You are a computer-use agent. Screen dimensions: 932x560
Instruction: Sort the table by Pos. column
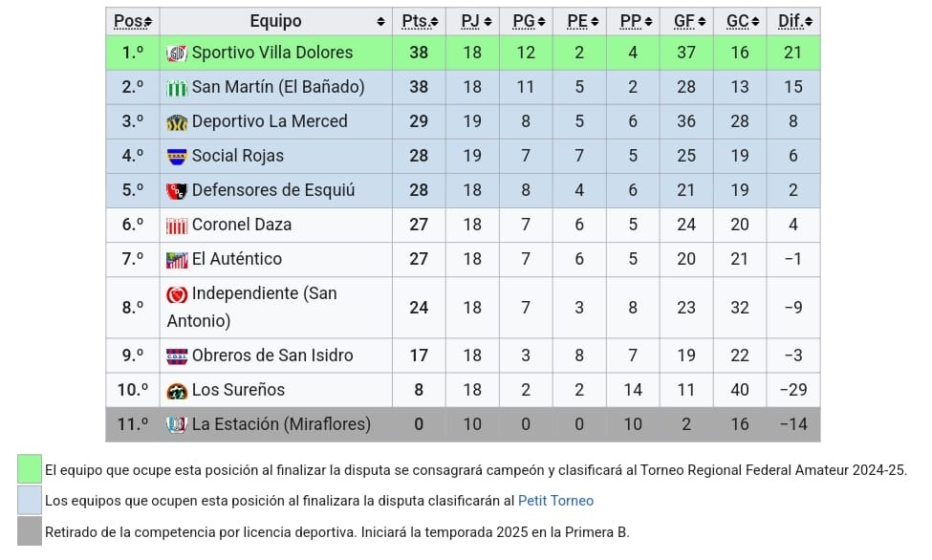tap(132, 21)
